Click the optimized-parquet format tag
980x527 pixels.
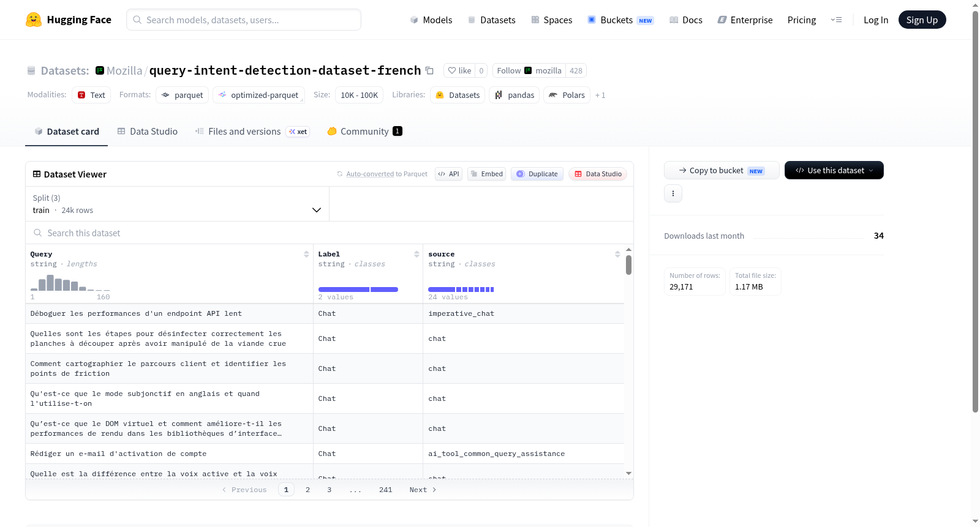pos(258,95)
